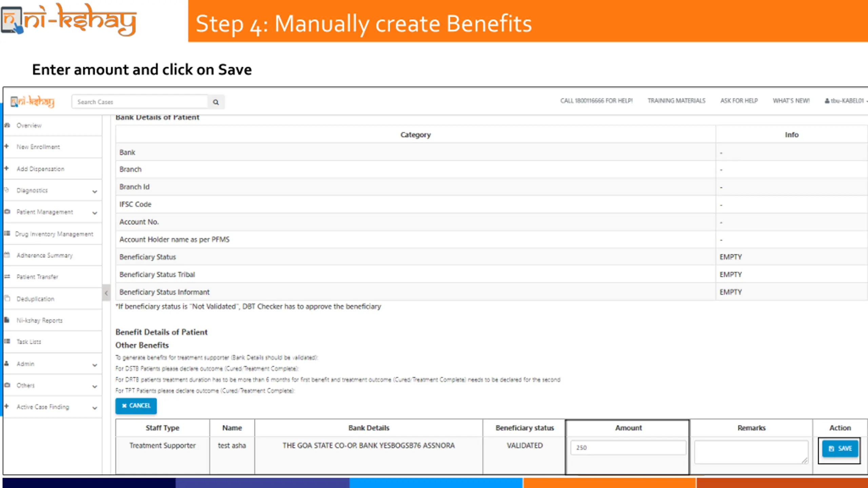
Task: Click the Active Case Finding plus icon
Action: [x=6, y=406]
